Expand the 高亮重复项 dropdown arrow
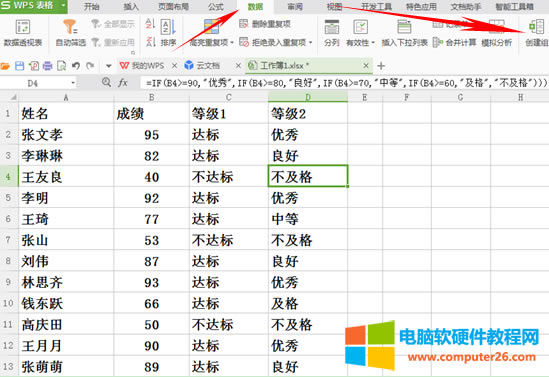 point(232,43)
